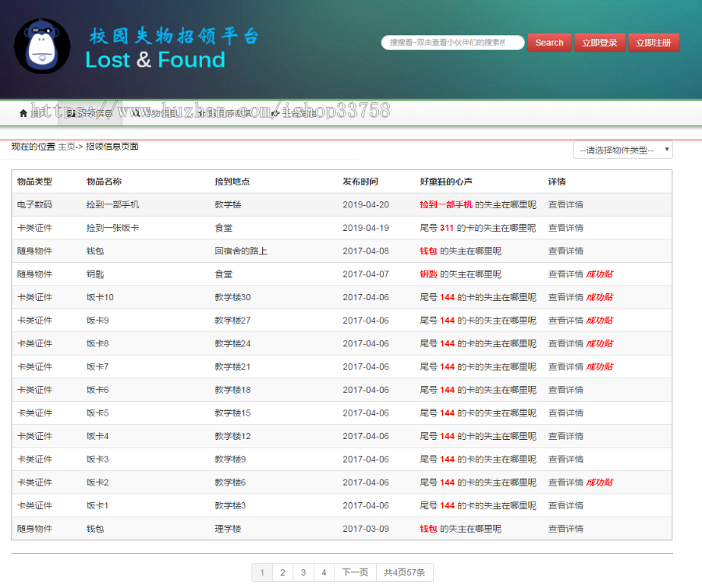Viewport: 702px width, 588px height.
Task: Click the underlined 钥匙 item name
Action: pos(94,274)
